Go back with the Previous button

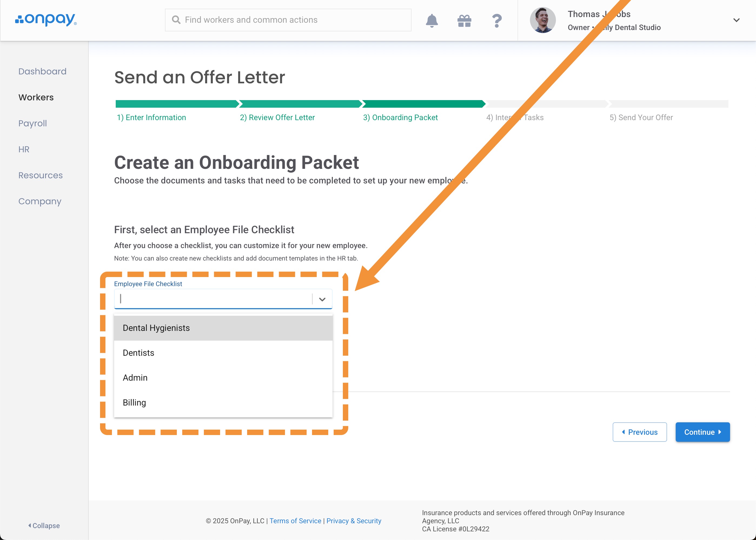pos(639,432)
